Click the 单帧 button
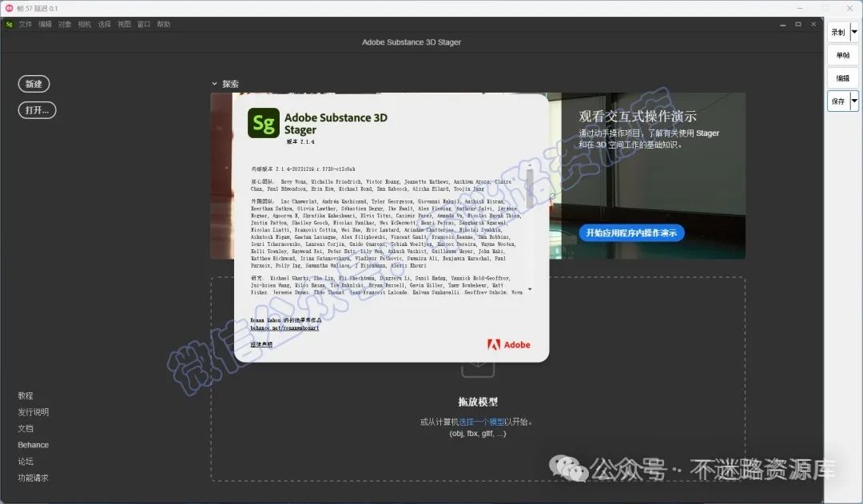 843,56
